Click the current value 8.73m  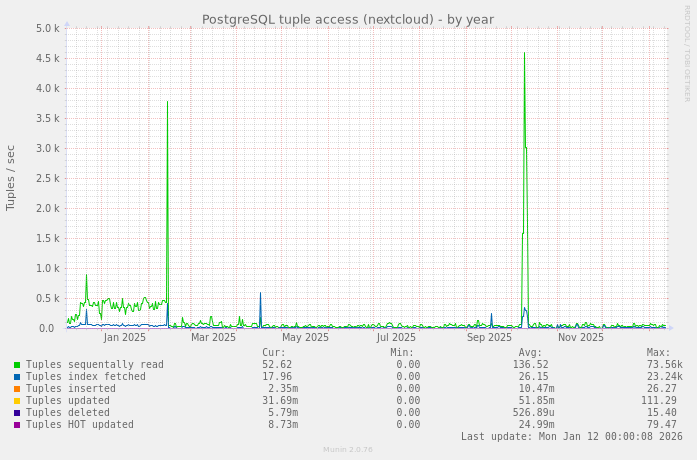point(283,424)
